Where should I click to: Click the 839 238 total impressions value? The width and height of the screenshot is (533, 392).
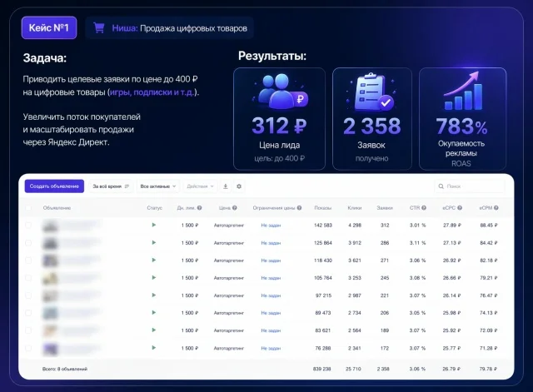coord(322,369)
